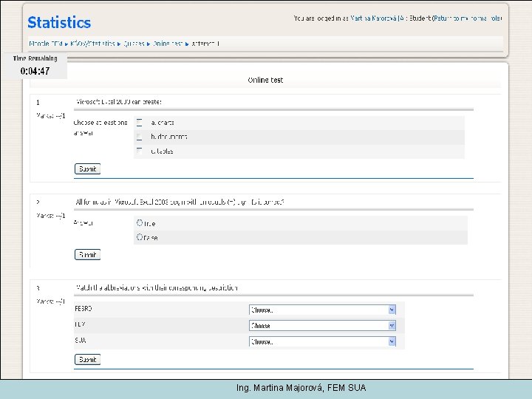Select the True radio button in question 2

(140, 222)
